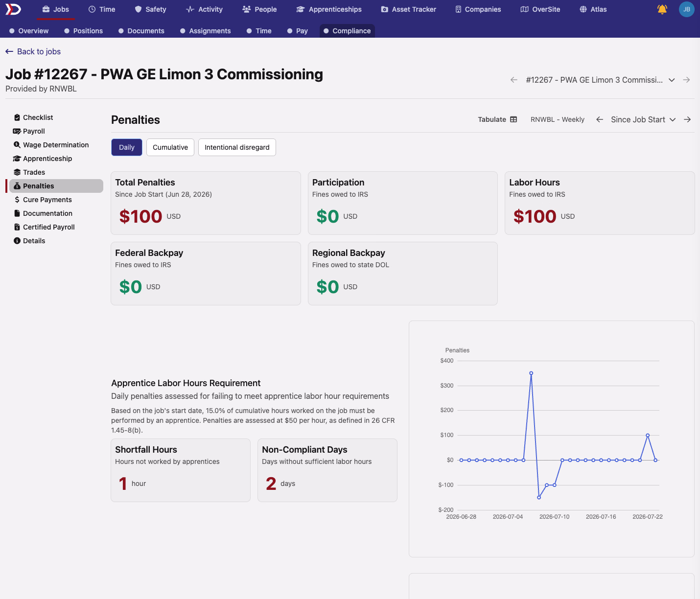Open the notifications bell icon
The height and width of the screenshot is (599, 700).
(662, 9)
